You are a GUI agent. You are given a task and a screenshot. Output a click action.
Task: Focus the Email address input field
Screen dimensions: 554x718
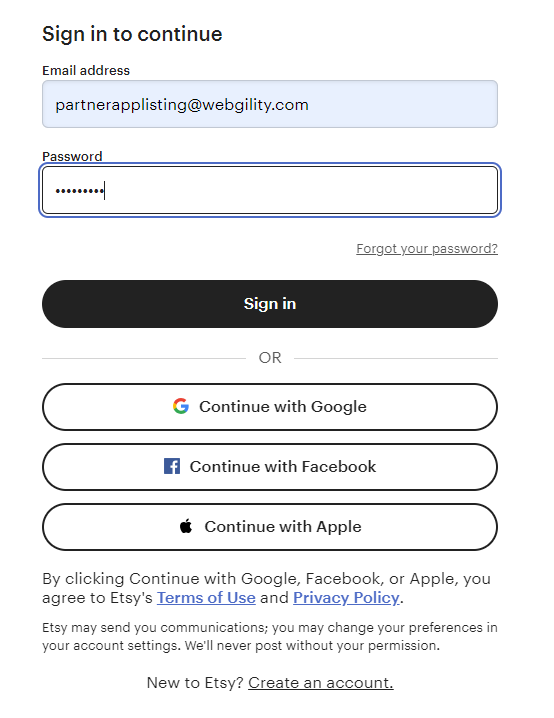(270, 104)
